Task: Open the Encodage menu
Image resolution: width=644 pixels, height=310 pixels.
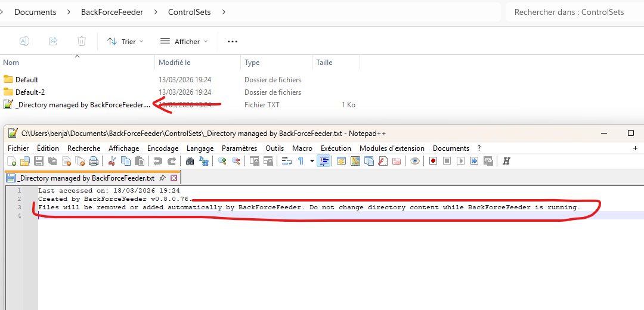Action: tap(163, 148)
